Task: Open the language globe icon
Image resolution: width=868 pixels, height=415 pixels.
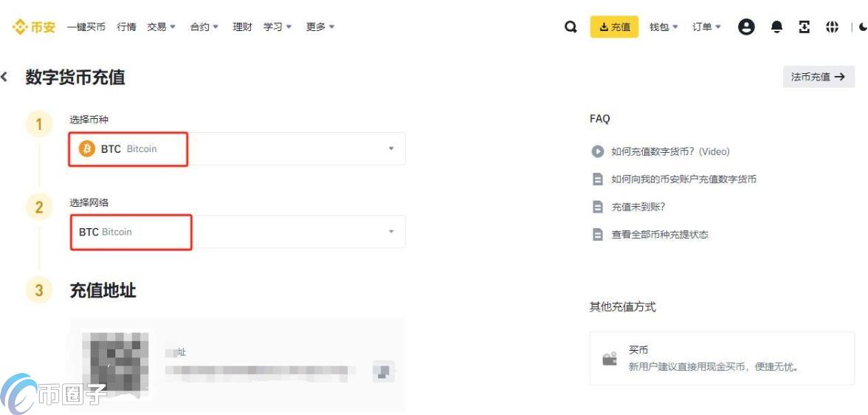Action: tap(832, 27)
